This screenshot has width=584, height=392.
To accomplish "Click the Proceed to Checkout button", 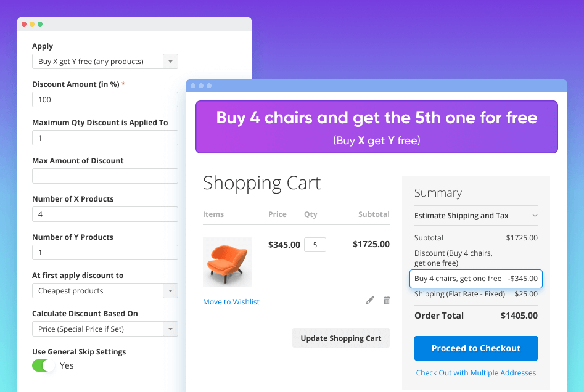I will (x=475, y=348).
